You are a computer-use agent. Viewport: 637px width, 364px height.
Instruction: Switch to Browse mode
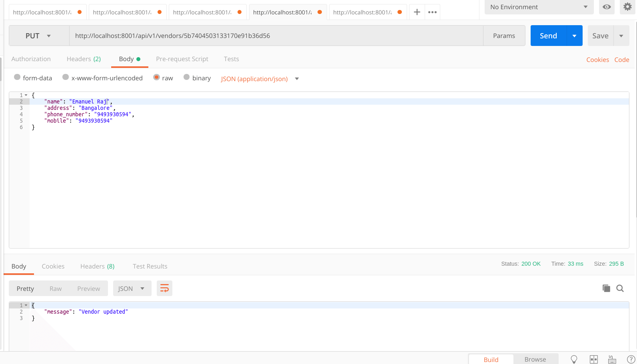click(x=535, y=359)
